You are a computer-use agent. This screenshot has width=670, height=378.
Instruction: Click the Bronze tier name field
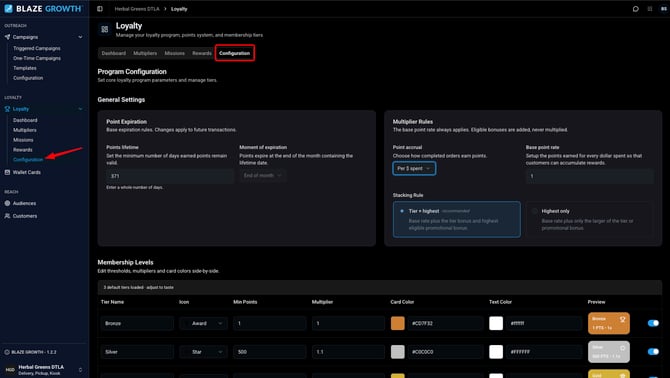[x=137, y=323]
